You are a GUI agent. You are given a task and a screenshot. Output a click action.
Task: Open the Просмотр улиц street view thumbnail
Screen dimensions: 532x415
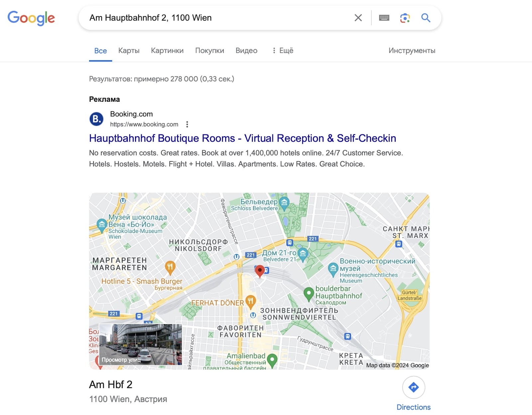[x=140, y=345]
